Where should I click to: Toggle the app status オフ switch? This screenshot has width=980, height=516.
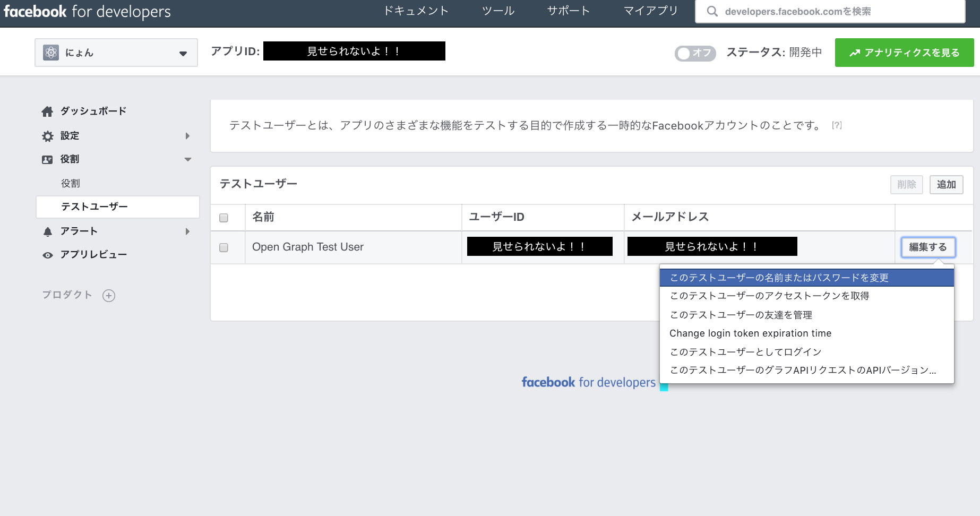(695, 53)
